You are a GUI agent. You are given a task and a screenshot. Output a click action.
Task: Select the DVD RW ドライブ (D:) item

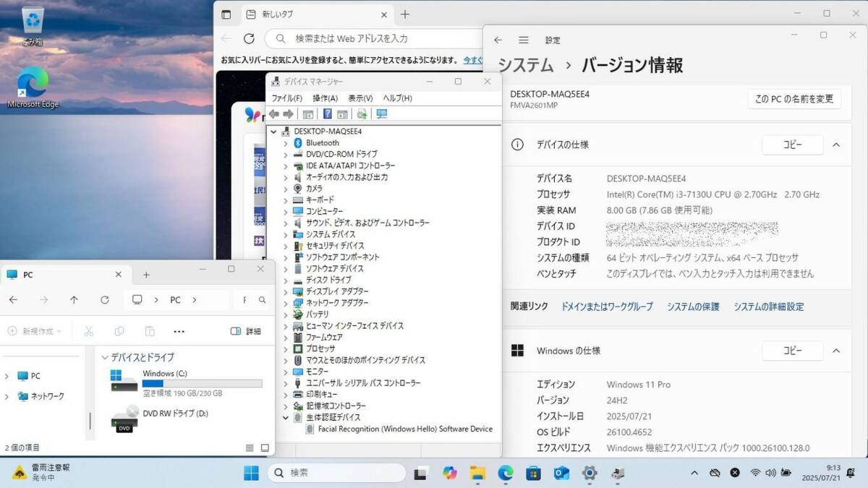(x=160, y=419)
